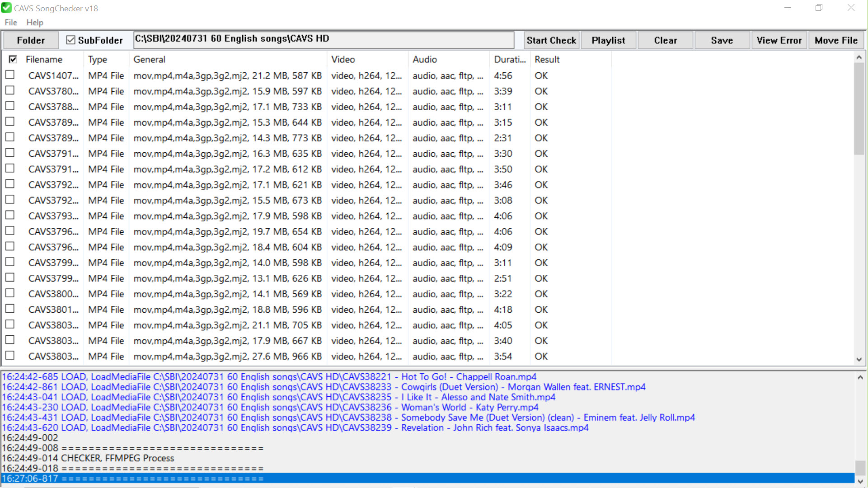
Task: Click the folder path input field
Action: [x=324, y=40]
